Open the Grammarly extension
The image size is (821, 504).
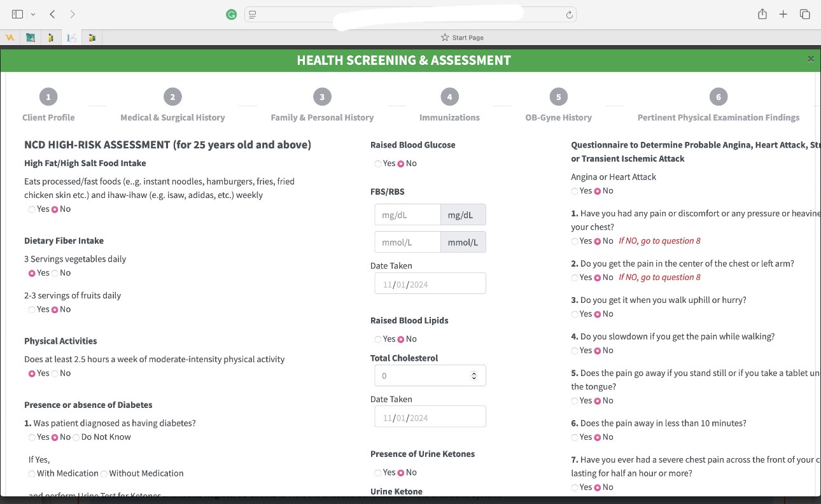232,15
